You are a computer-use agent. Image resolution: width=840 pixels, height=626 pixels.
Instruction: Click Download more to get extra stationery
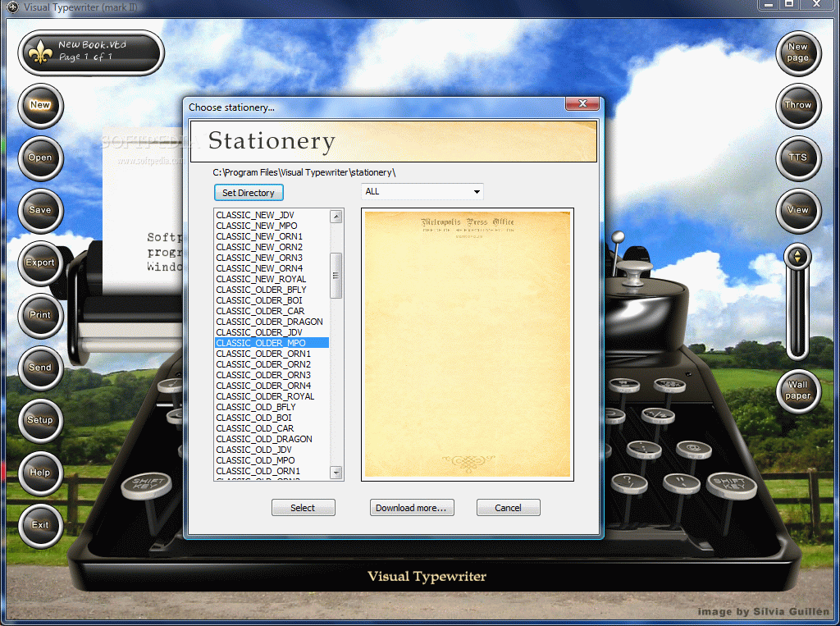(x=412, y=507)
